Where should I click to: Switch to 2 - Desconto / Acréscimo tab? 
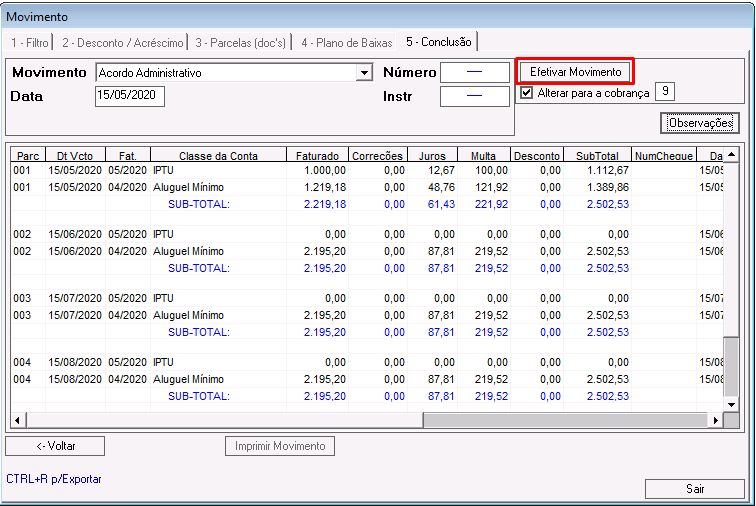coord(122,42)
